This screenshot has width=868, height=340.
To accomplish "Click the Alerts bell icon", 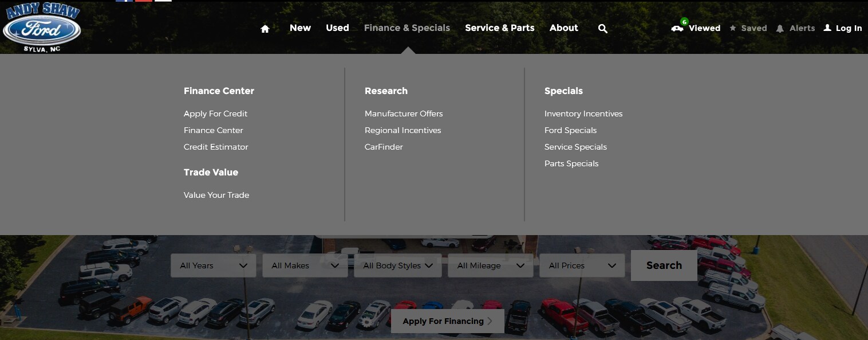I will click(x=780, y=28).
